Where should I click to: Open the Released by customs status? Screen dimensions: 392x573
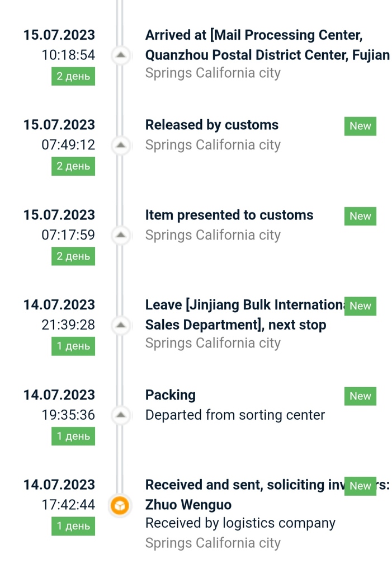[x=212, y=125]
